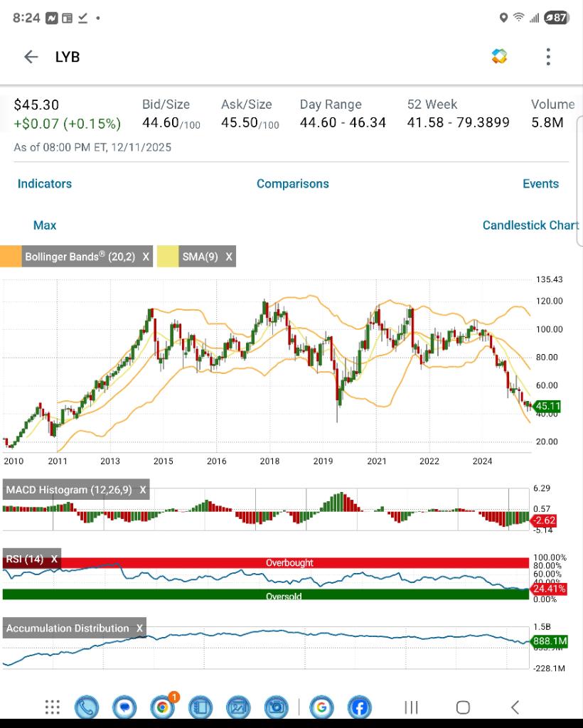Open the Indicators menu
The height and width of the screenshot is (728, 583).
coord(45,184)
